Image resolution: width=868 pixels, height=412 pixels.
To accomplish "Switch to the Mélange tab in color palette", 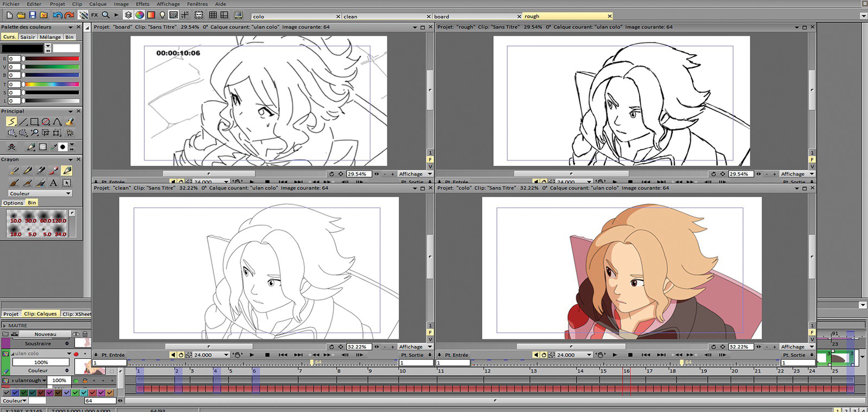I will tap(50, 37).
